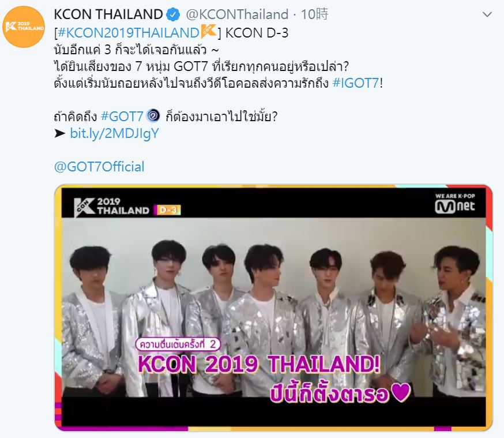The width and height of the screenshot is (504, 438).
Task: Click the KCON THAILAND display name
Action: click(108, 14)
